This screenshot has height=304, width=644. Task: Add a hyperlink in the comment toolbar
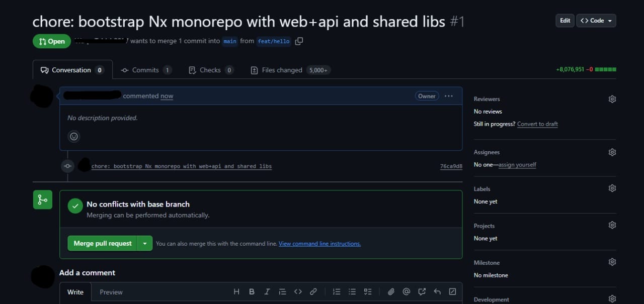pyautogui.click(x=313, y=291)
